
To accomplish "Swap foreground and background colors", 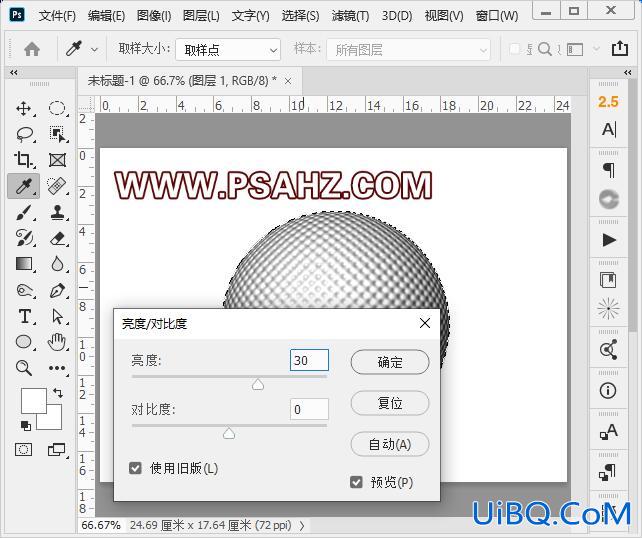I will coord(58,393).
